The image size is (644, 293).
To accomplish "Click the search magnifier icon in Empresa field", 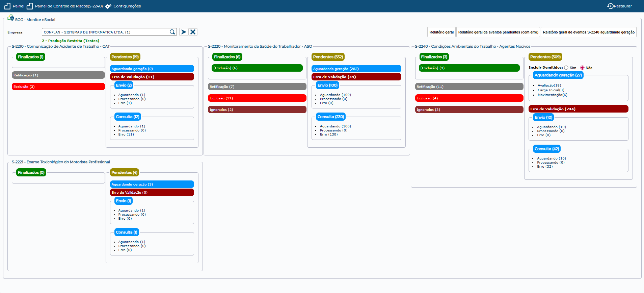I will 172,32.
